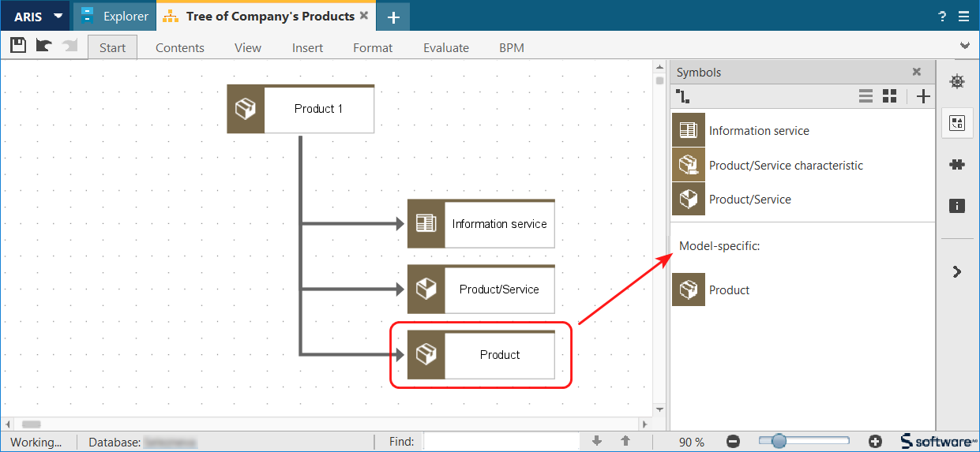Screen dimensions: 980x452
Task: Open the Help question mark icon
Action: 942,17
